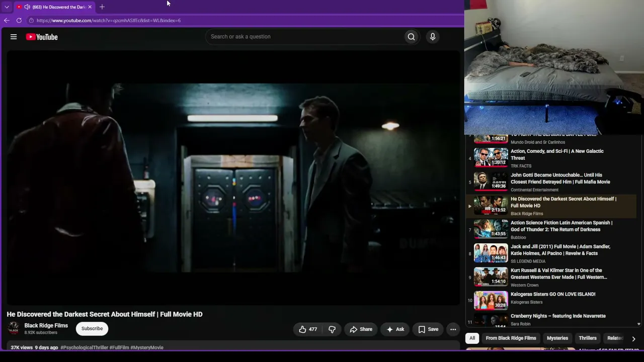Share this video
Image resolution: width=644 pixels, height=362 pixels.
pyautogui.click(x=361, y=329)
